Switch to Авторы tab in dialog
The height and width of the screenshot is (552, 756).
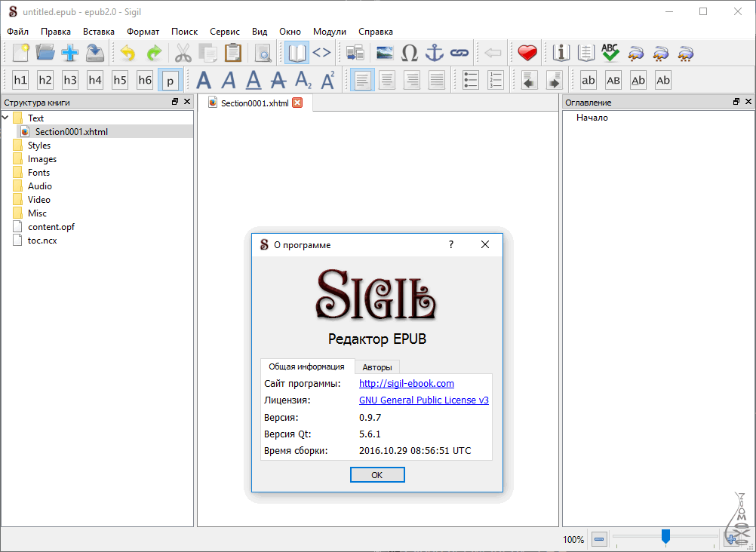pos(377,367)
